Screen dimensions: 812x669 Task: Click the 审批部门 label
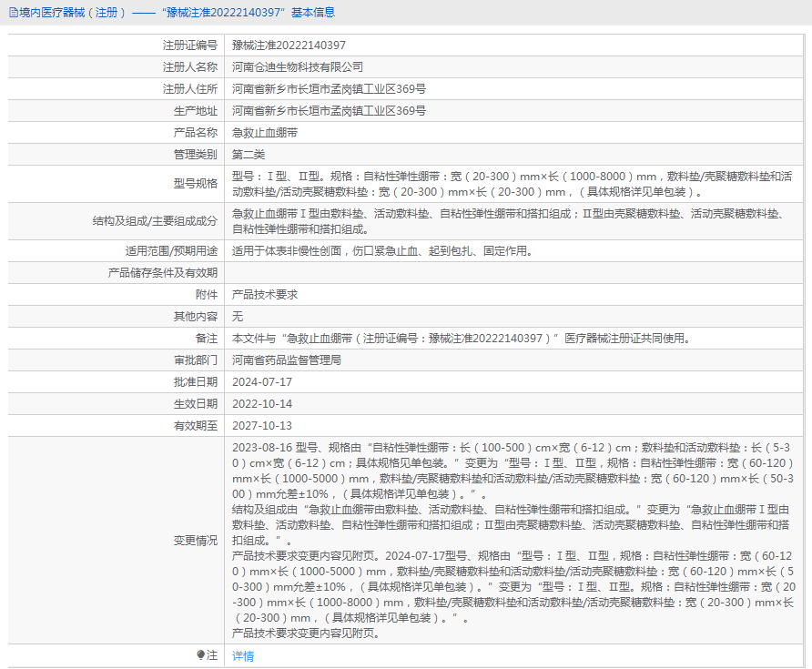pyautogui.click(x=195, y=360)
